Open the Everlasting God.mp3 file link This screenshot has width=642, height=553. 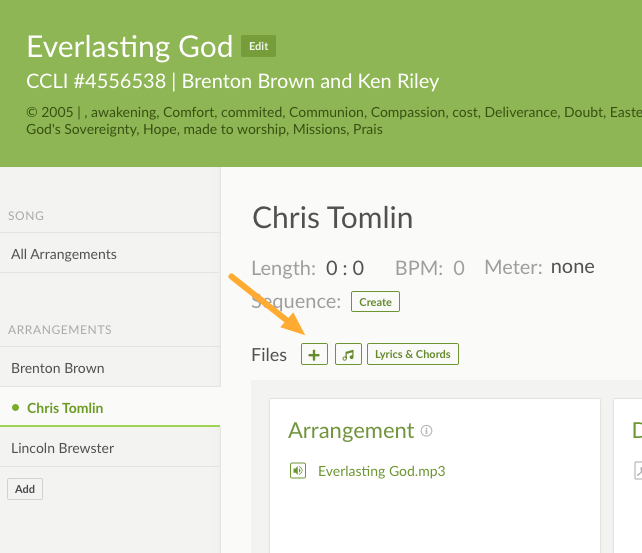[x=381, y=471]
